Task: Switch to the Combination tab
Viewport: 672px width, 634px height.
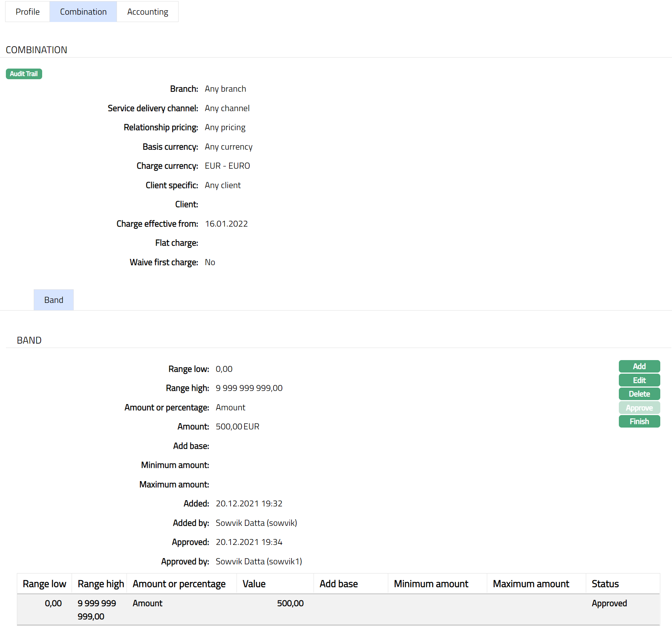Action: 83,12
